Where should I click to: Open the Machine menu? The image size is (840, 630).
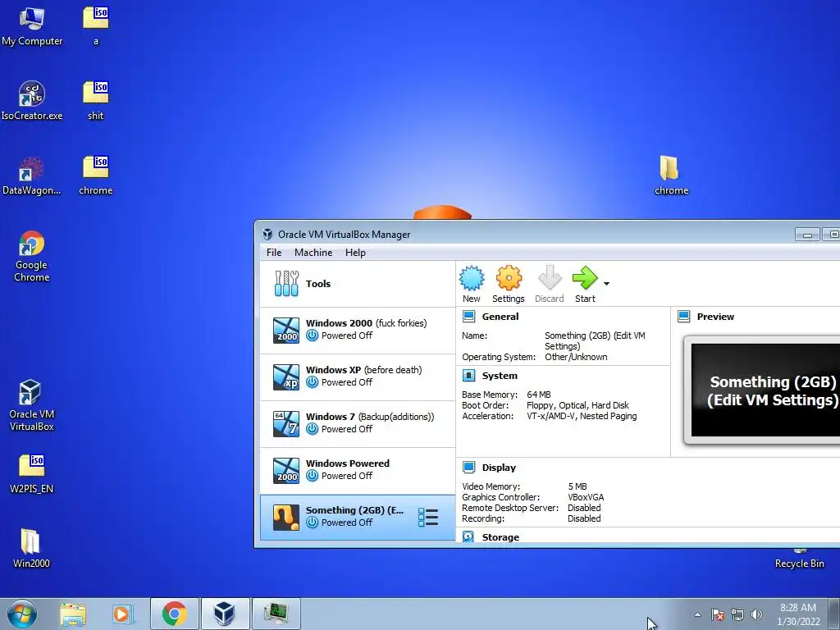point(313,253)
